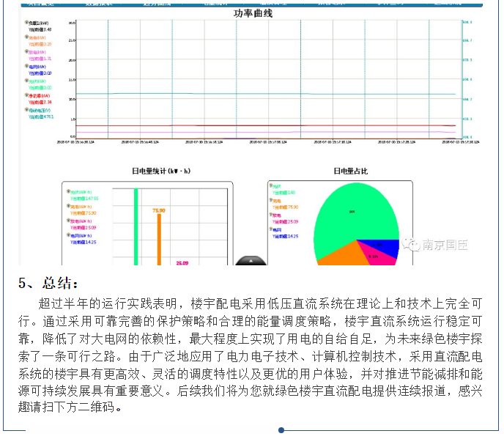Click the tall green bar in daily energy chart
Screen dimensions: 504x439
tap(136, 226)
